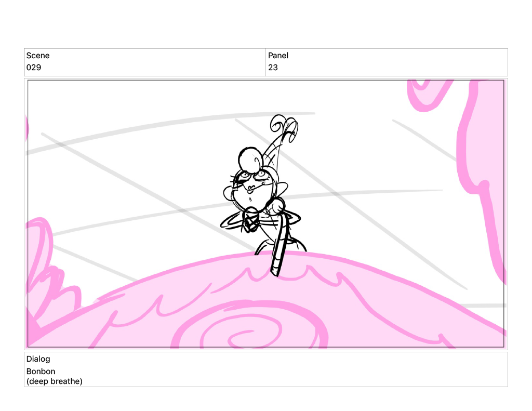Click the curly antennae on Bonbon's hat
This screenshot has height=411, width=532.
pyautogui.click(x=284, y=127)
